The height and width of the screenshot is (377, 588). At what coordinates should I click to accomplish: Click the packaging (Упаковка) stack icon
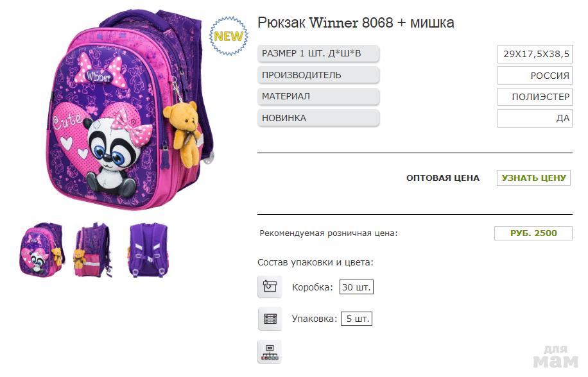pos(270,319)
